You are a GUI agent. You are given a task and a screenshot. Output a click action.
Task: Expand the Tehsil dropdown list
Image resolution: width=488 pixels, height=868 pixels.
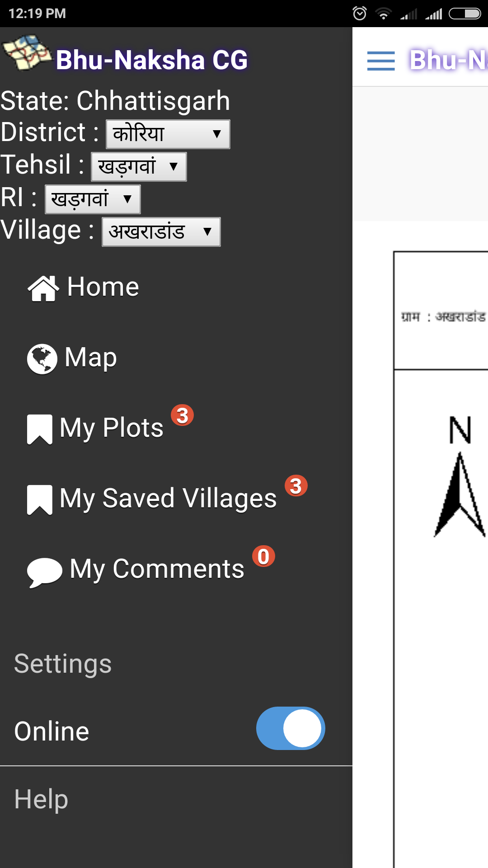139,166
